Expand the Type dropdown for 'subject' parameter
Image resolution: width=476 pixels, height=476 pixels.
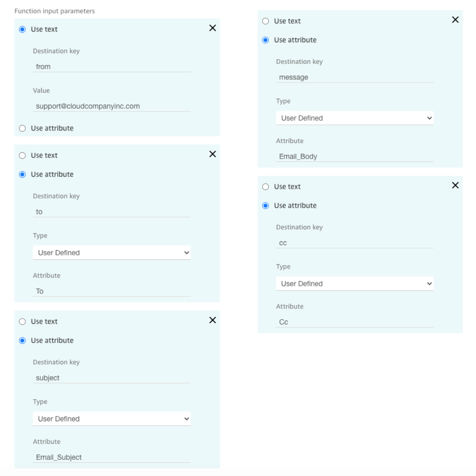pyautogui.click(x=112, y=419)
